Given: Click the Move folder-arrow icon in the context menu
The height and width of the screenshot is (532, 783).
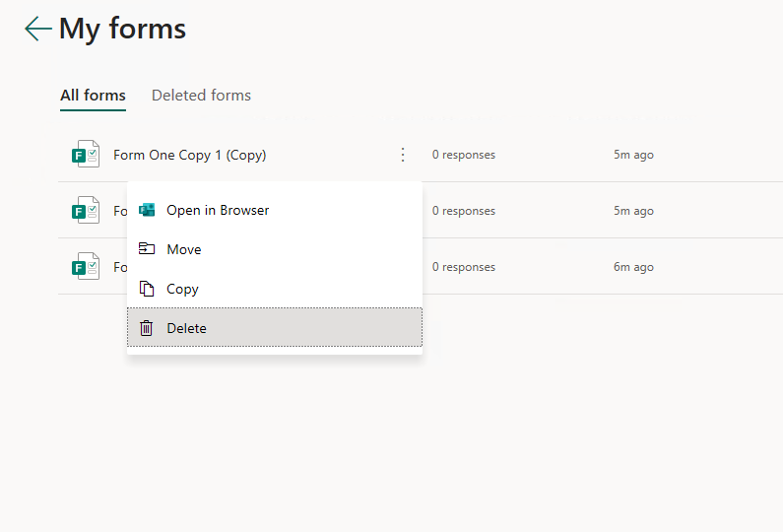Looking at the screenshot, I should pos(147,249).
